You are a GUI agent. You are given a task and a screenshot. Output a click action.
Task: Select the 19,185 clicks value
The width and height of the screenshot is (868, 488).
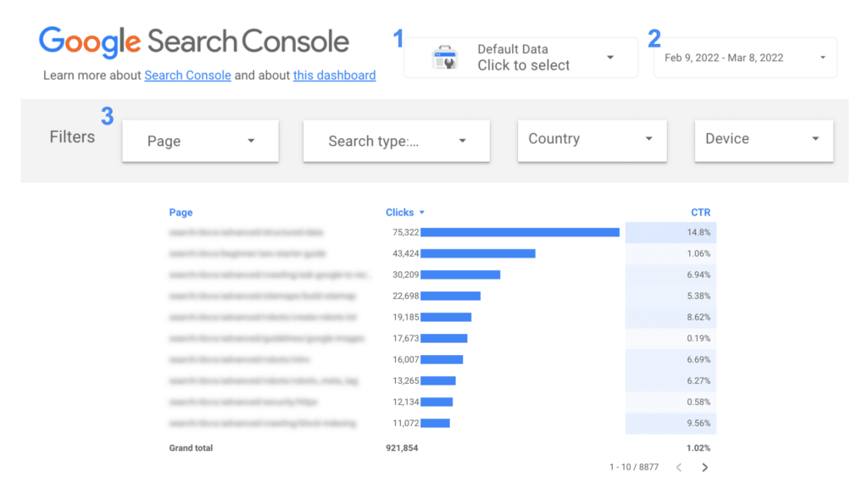point(406,317)
